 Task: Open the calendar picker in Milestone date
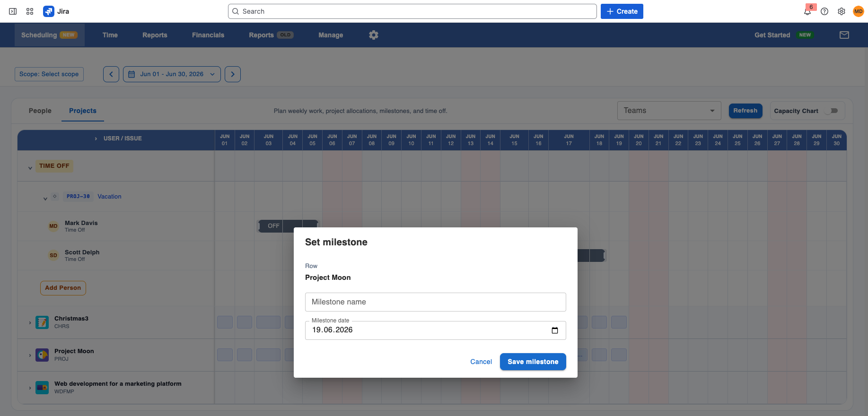tap(555, 330)
